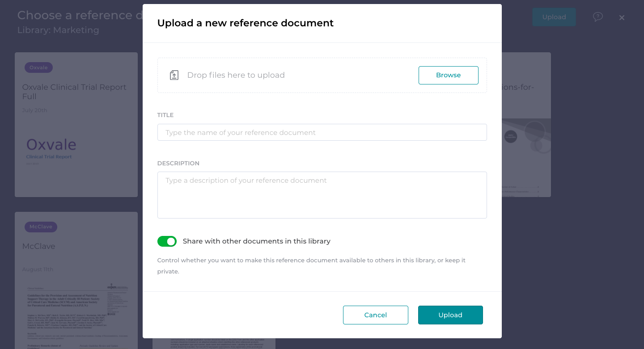Cancel the upload dialog
The width and height of the screenshot is (644, 349).
376,315
